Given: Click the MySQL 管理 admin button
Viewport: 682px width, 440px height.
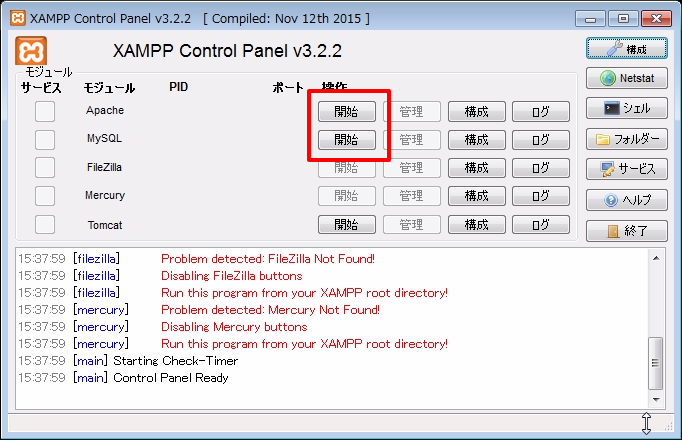Looking at the screenshot, I should 412,140.
